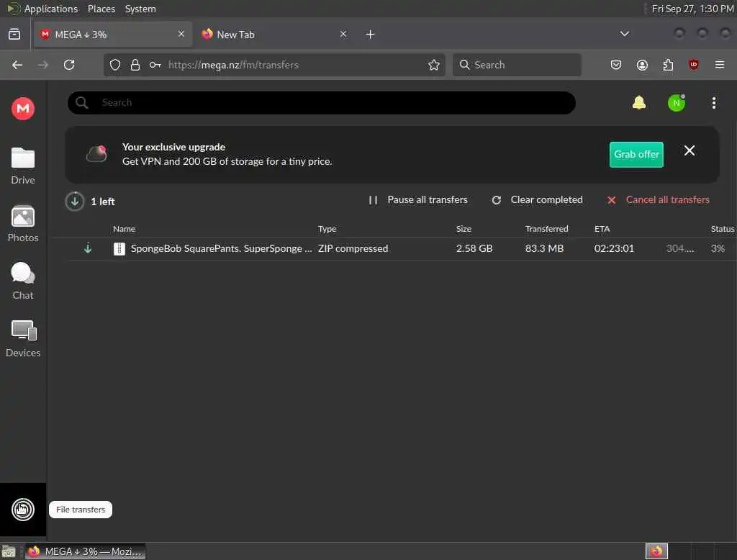Click the 02:23:01 ETA value
The image size is (737, 560).
[614, 248]
